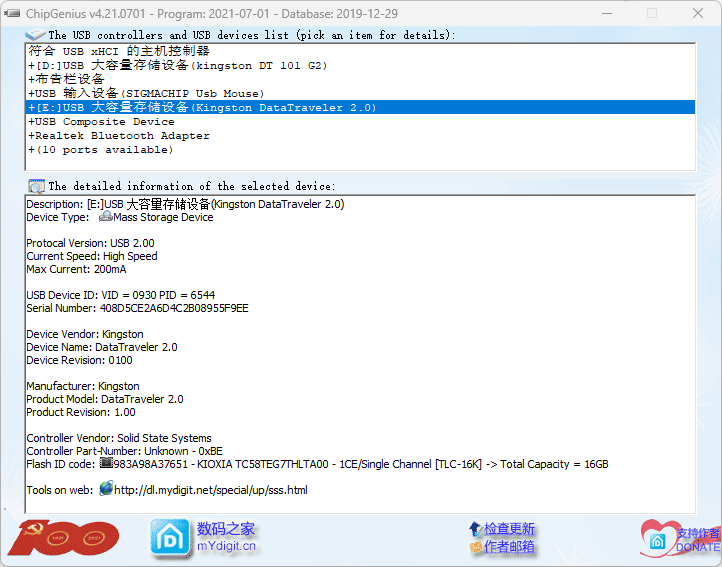Click the Device Vendor: Kingston line
The height and width of the screenshot is (567, 722).
(x=85, y=334)
